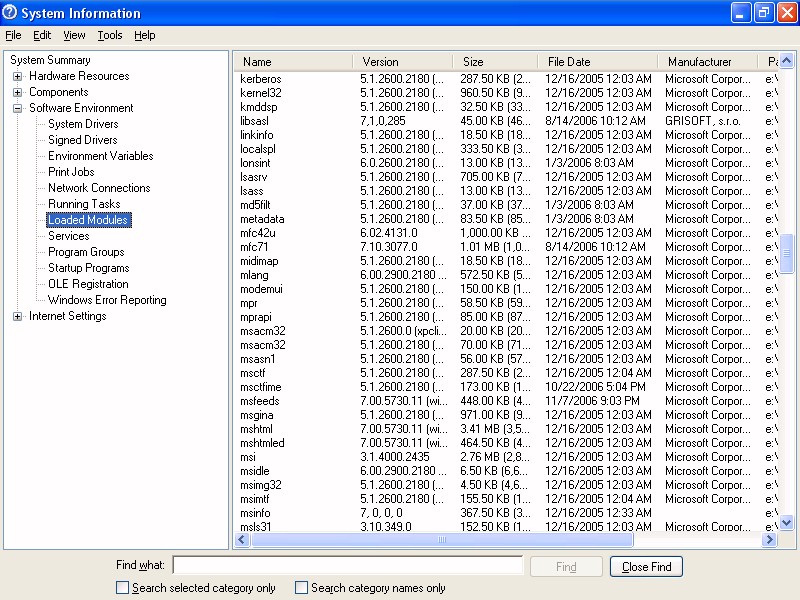Open the Tools menu

[110, 35]
